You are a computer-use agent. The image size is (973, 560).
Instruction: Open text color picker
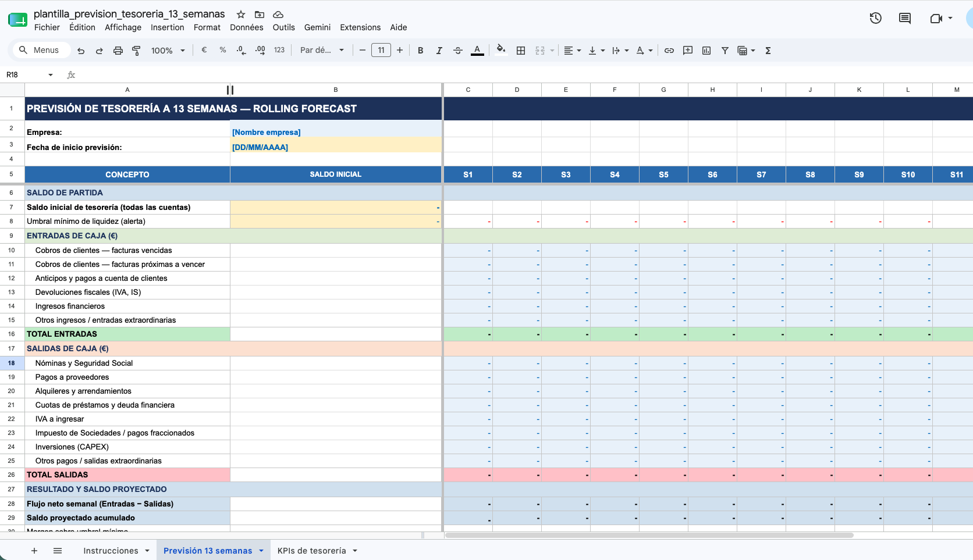point(477,51)
